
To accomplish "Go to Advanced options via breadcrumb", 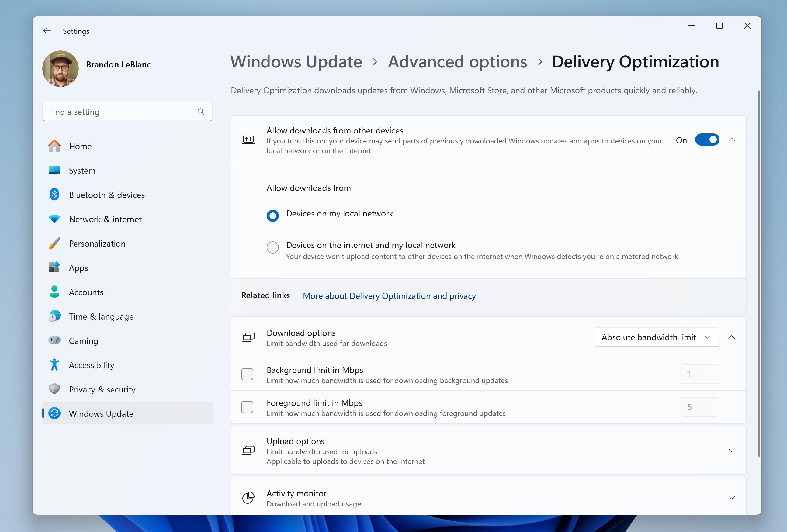I will [457, 62].
